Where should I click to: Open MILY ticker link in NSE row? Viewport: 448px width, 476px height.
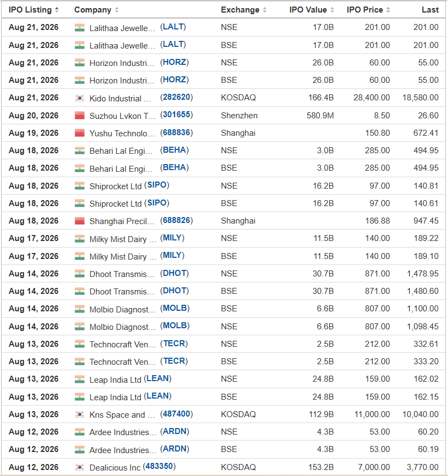[172, 238]
